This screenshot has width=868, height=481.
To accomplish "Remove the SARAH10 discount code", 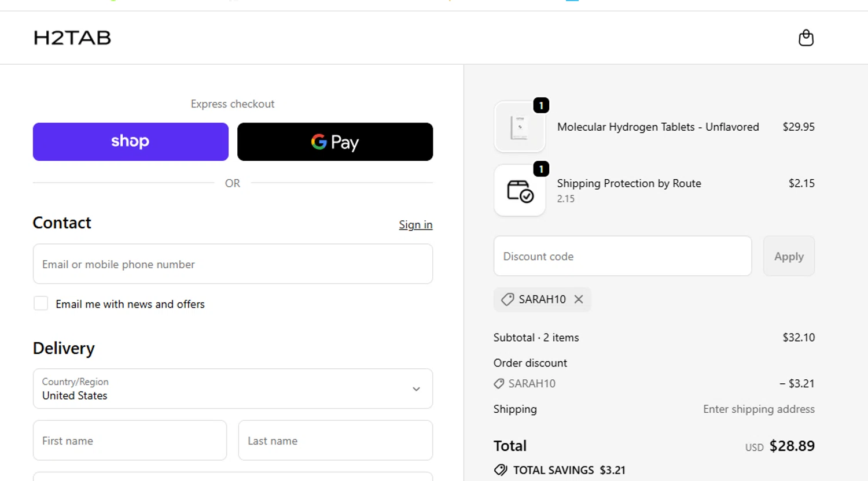I will (x=579, y=299).
